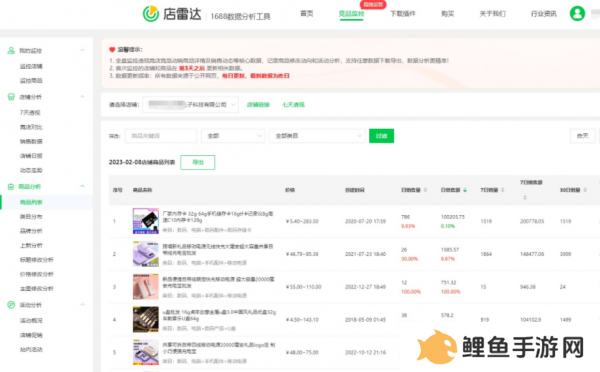Open 下载插件 in top navigation
The width and height of the screenshot is (600, 372).
tap(403, 14)
